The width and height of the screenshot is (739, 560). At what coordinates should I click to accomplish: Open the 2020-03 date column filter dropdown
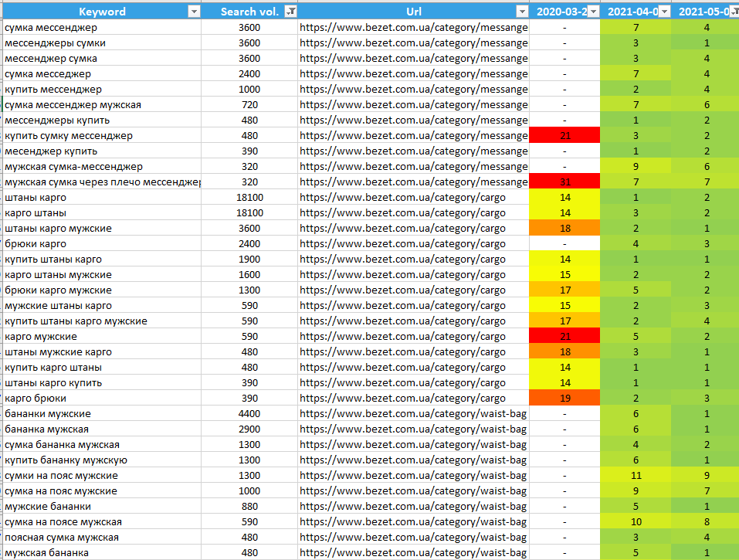[x=592, y=12]
